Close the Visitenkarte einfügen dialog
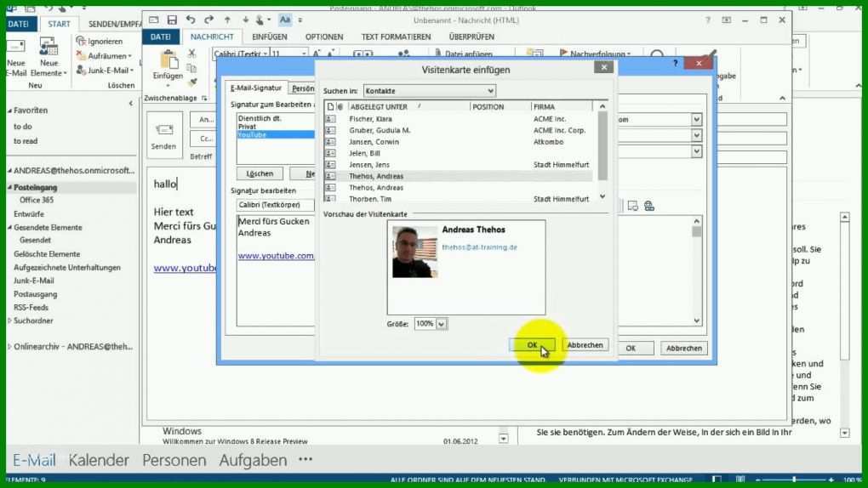 point(604,67)
